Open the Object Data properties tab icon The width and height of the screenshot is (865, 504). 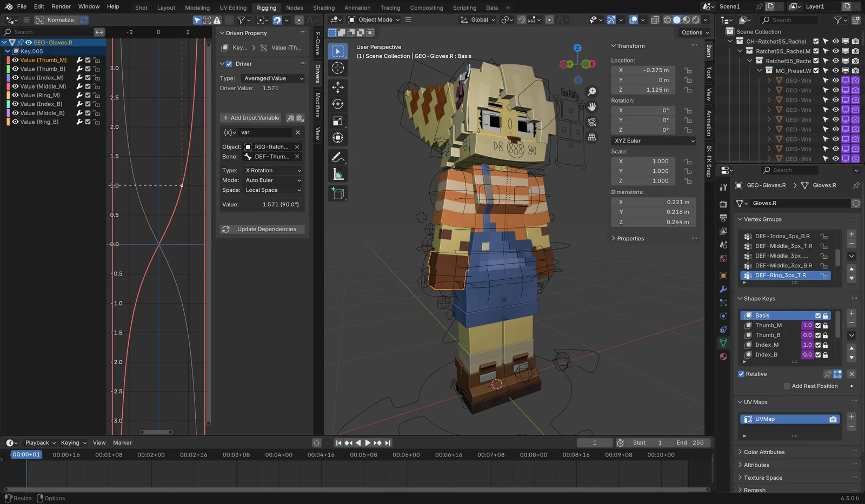723,343
